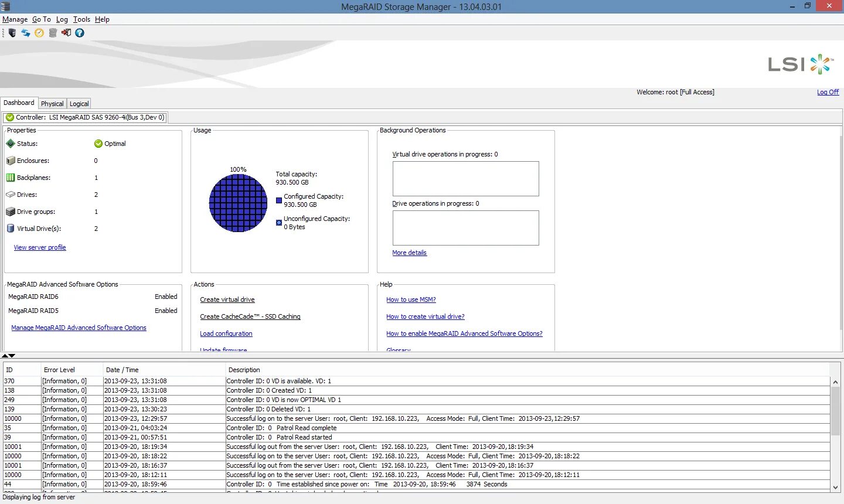This screenshot has width=844, height=504.
Task: Click the controller green check icon
Action: pos(10,117)
